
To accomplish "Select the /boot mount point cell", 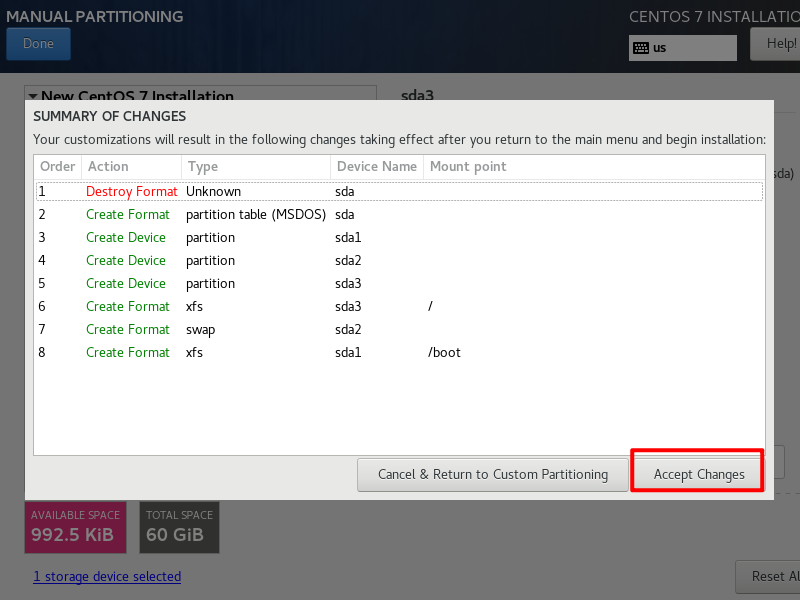I will (444, 353).
